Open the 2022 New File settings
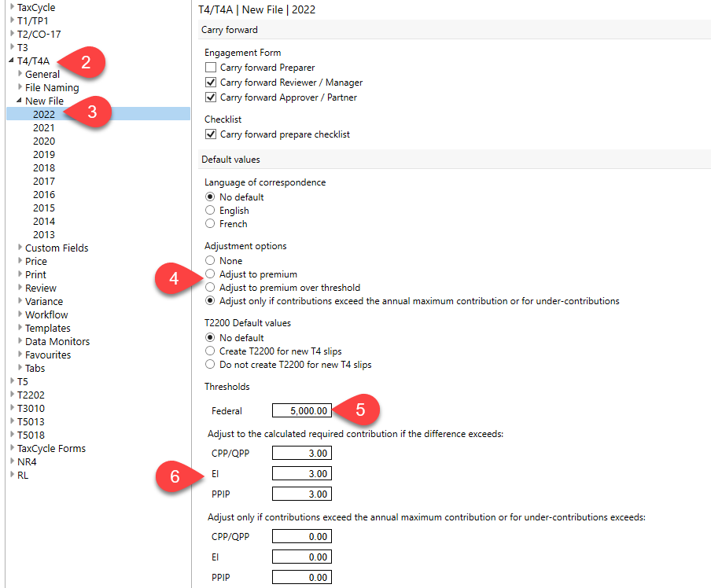Screen dimensions: 711x588 [x=44, y=114]
